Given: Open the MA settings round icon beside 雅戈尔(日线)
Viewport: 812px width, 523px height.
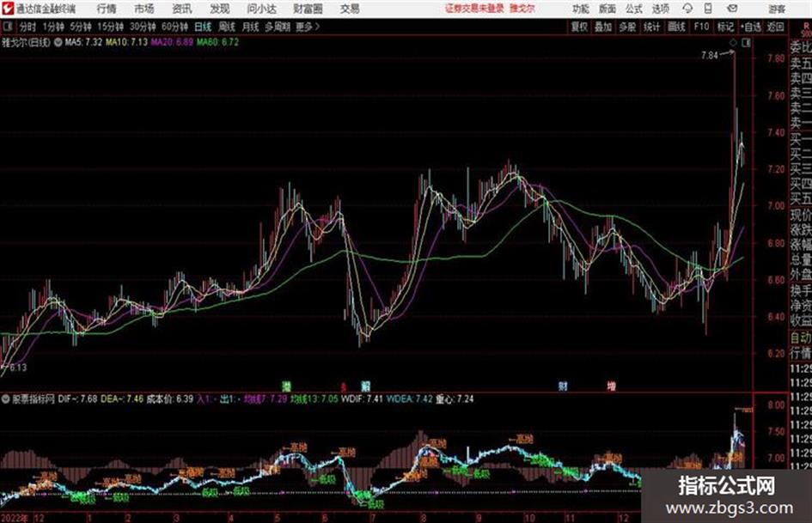Looking at the screenshot, I should (58, 42).
